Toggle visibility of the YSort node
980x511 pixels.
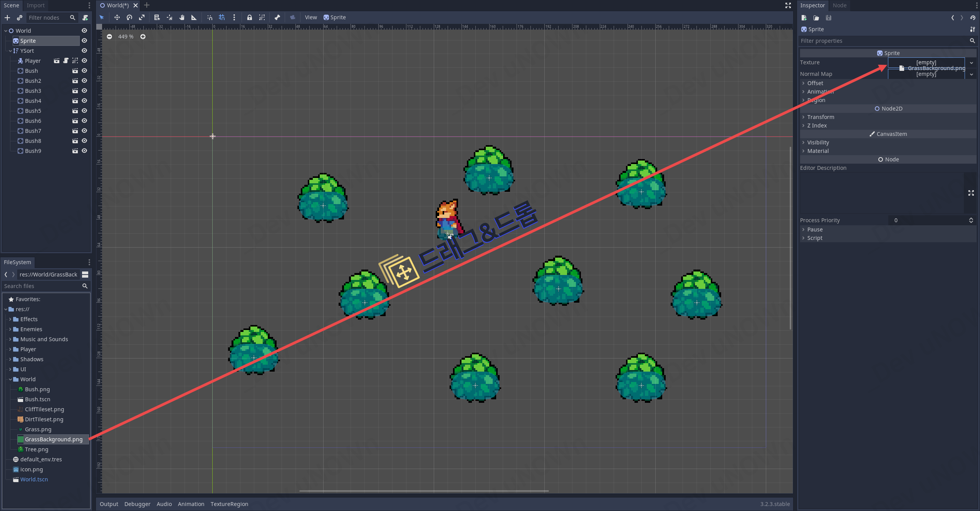point(84,51)
